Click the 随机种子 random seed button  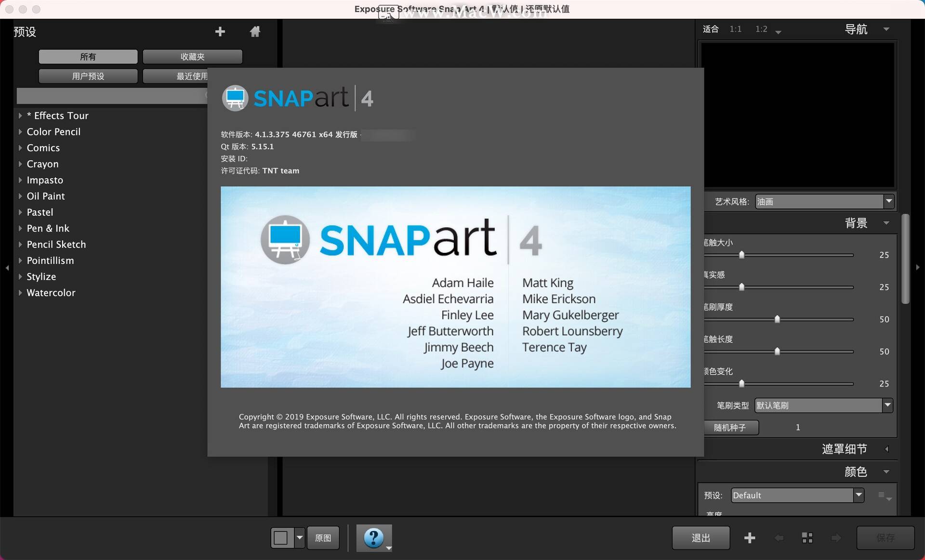click(731, 428)
